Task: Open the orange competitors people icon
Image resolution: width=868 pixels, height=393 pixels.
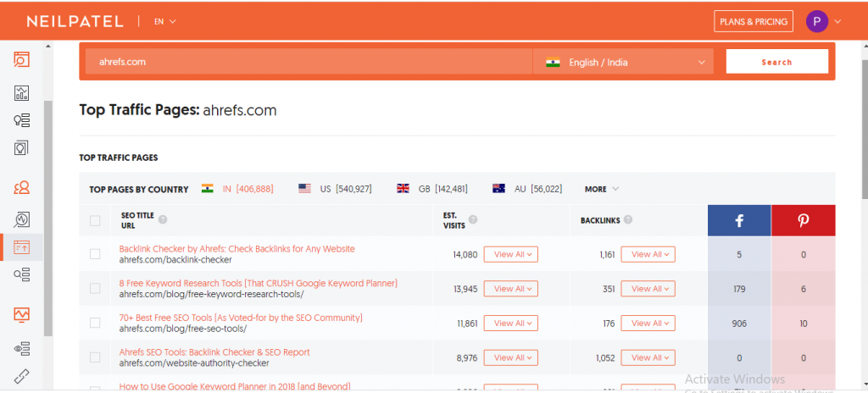Action: tap(21, 188)
